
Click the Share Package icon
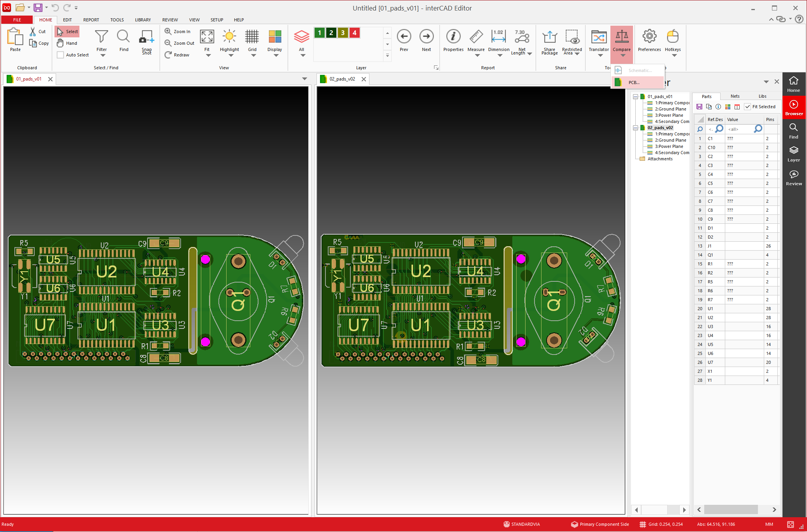coord(549,37)
